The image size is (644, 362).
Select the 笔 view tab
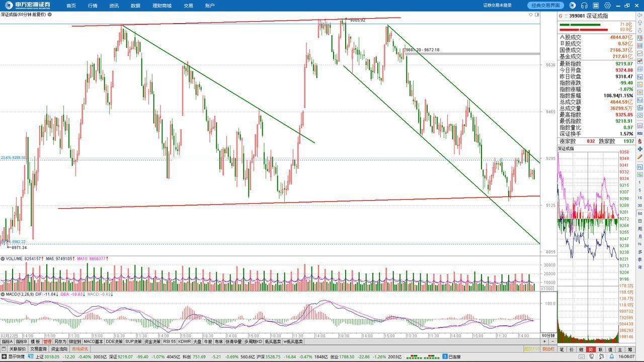(x=562, y=349)
